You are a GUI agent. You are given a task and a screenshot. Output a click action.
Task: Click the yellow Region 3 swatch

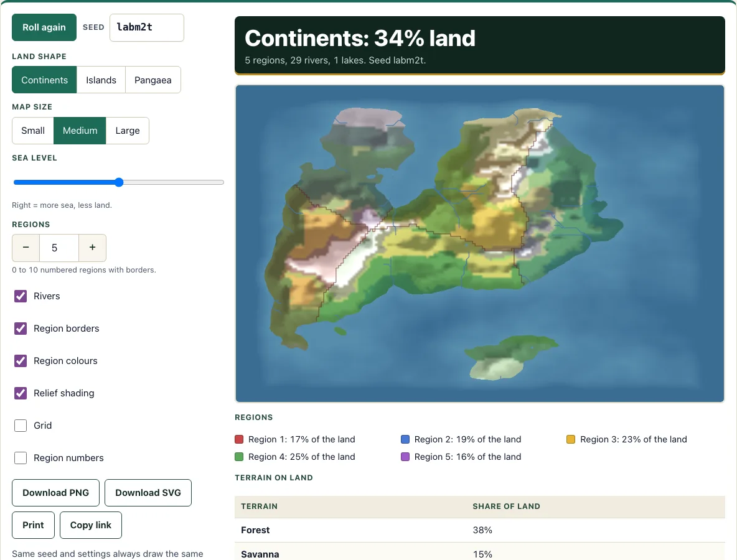pos(571,439)
